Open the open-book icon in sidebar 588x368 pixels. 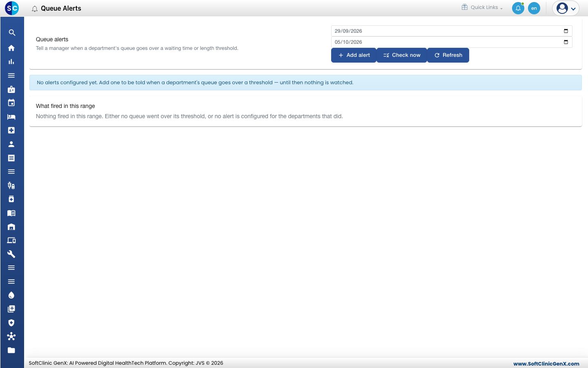[x=11, y=213]
